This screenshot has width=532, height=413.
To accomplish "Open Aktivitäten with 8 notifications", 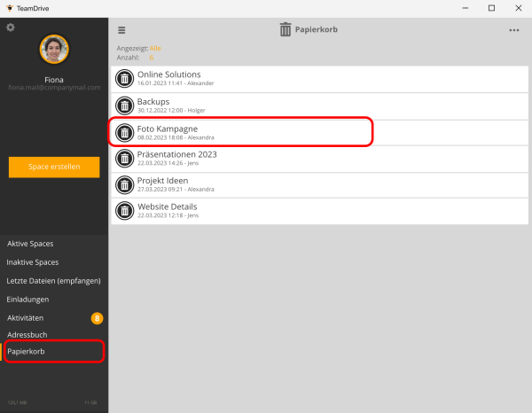I will coord(26,317).
